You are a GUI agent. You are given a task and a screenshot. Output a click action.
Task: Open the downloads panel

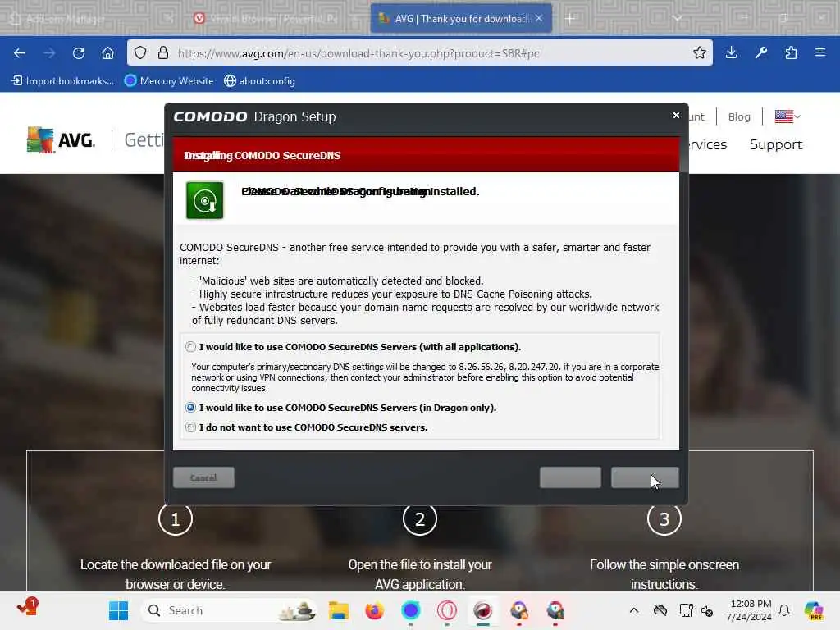coord(731,53)
